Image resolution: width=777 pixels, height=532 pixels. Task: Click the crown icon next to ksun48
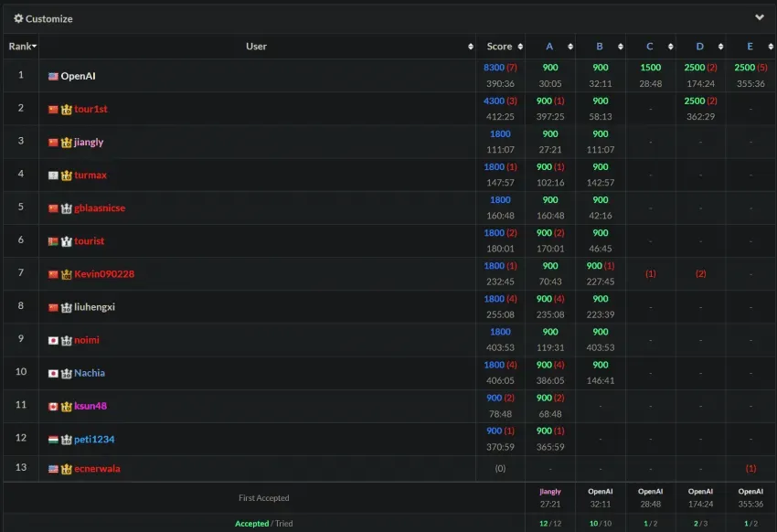click(67, 407)
